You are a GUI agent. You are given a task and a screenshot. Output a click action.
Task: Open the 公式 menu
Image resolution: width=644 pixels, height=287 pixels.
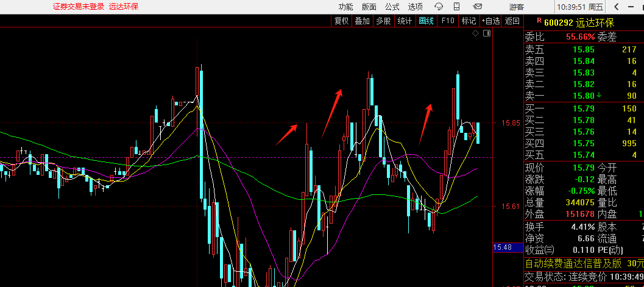[x=392, y=7]
